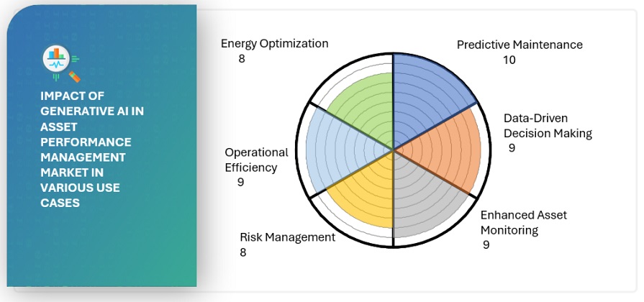This screenshot has height=302, width=644.
Task: Click the analytics chart icon in the banner
Action: [x=60, y=63]
